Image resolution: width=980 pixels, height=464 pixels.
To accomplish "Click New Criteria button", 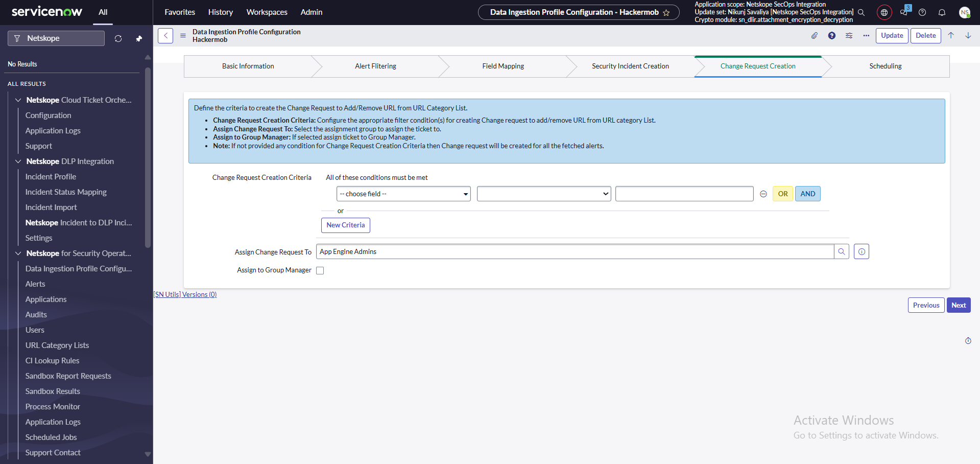I will (x=346, y=225).
